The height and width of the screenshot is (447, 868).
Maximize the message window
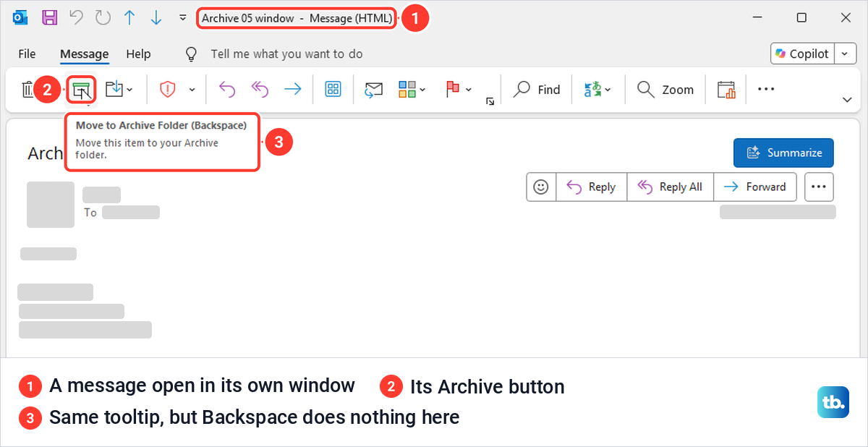tap(801, 18)
